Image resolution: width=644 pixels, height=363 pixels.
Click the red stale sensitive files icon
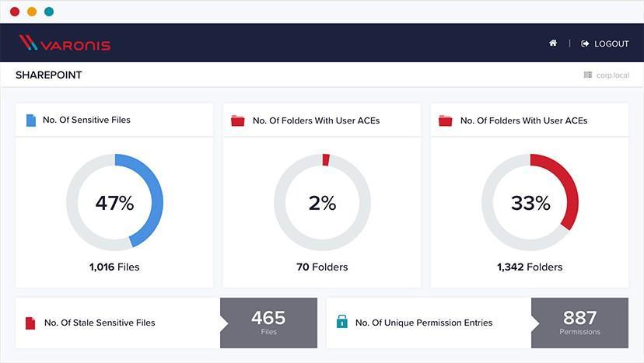click(x=30, y=323)
